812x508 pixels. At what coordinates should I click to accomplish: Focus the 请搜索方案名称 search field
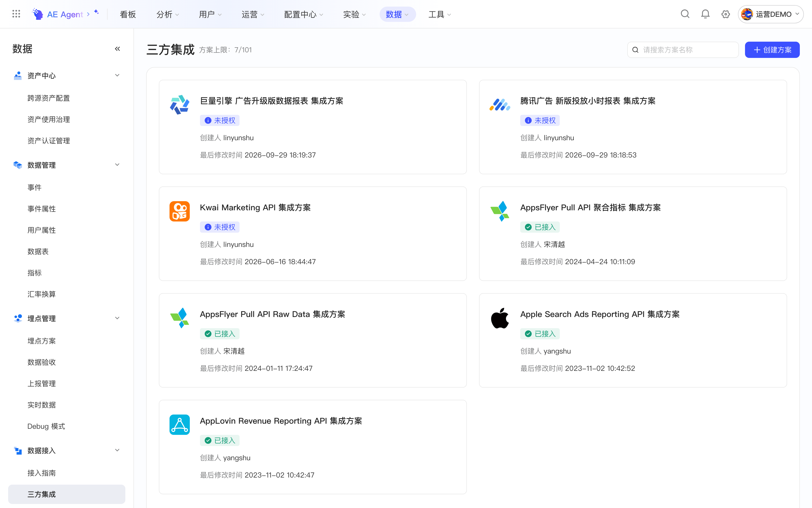pos(683,50)
